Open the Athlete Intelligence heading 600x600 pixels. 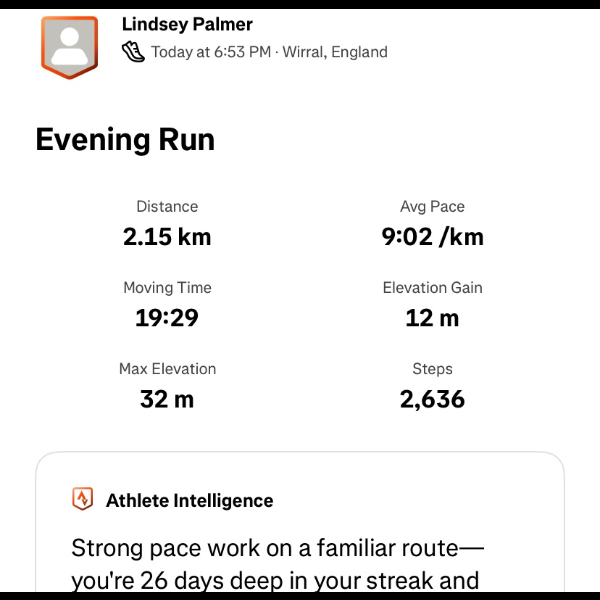click(189, 500)
